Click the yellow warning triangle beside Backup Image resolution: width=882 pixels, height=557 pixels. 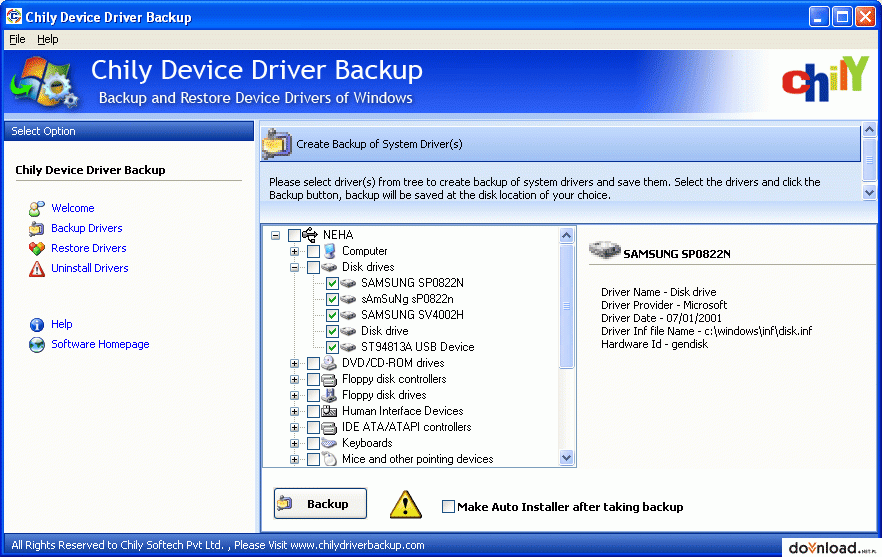click(x=406, y=504)
